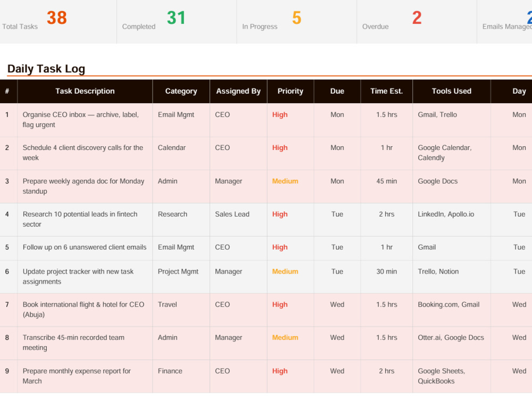
Task: Click the Assigned By column header
Action: click(238, 91)
